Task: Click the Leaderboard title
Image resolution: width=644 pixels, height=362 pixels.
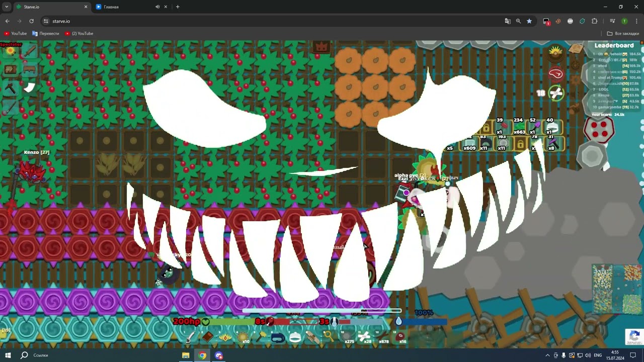Action: click(614, 45)
